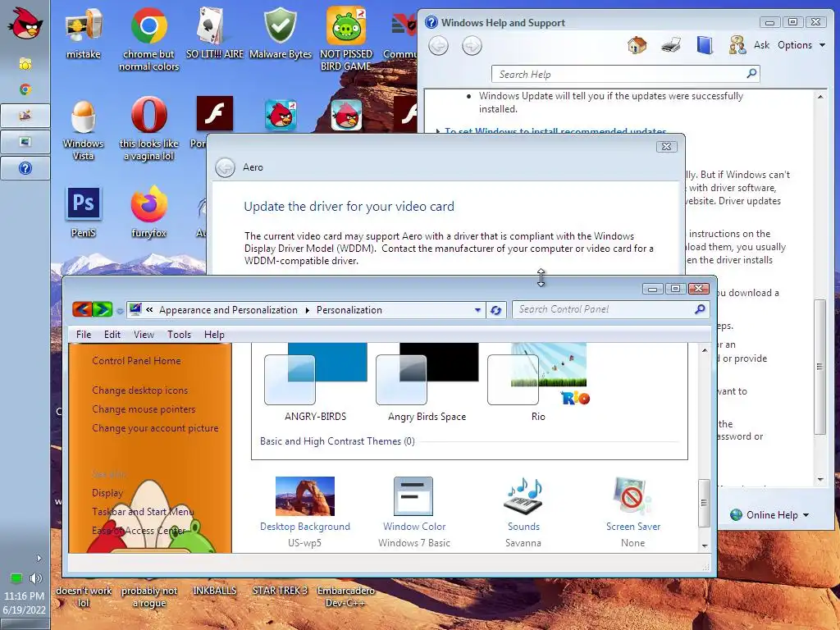Open Browse Help book icon
The width and height of the screenshot is (840, 630).
705,45
